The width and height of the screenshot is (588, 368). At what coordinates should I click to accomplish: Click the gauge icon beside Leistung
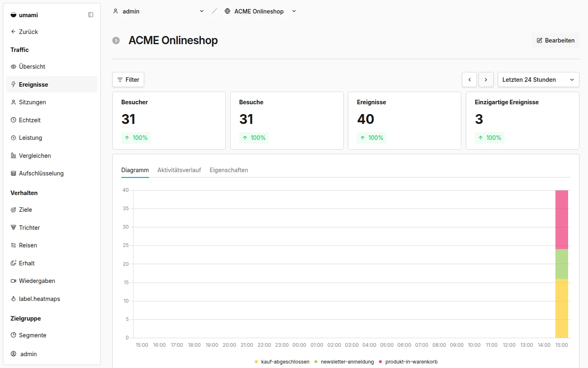coord(13,138)
